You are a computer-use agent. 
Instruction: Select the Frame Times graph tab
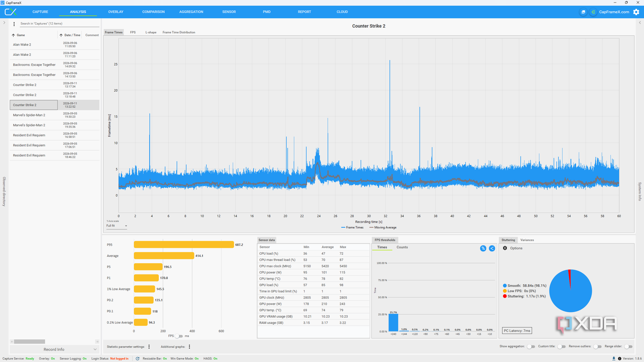tap(114, 32)
